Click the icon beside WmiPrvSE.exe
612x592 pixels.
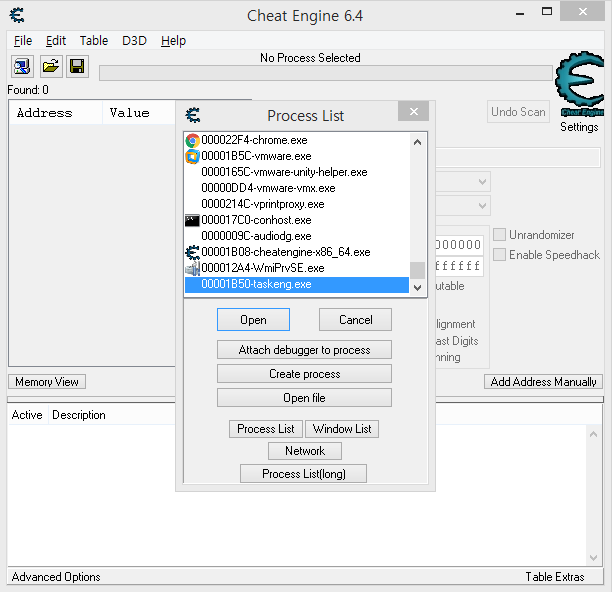pyautogui.click(x=192, y=268)
